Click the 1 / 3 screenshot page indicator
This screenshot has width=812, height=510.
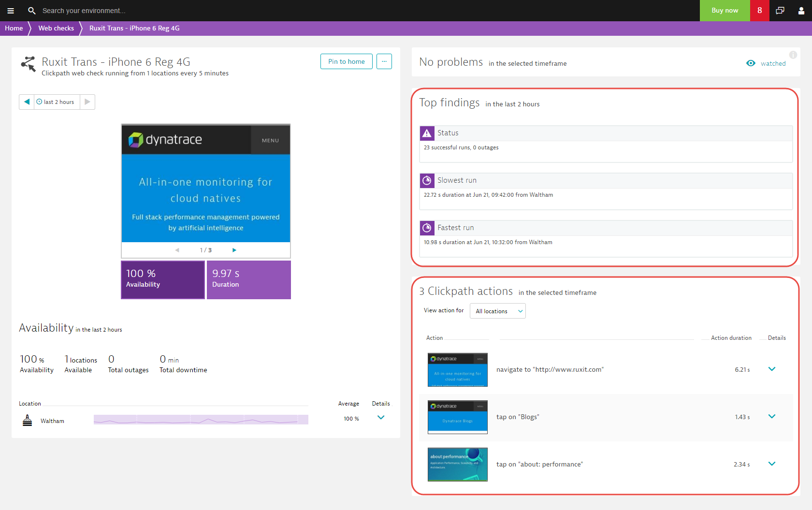[x=206, y=250]
